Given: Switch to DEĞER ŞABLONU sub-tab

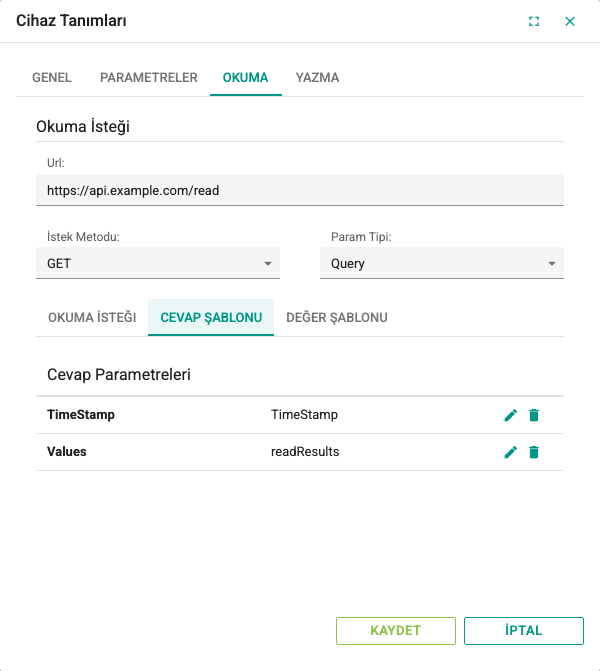Looking at the screenshot, I should pos(337,318).
